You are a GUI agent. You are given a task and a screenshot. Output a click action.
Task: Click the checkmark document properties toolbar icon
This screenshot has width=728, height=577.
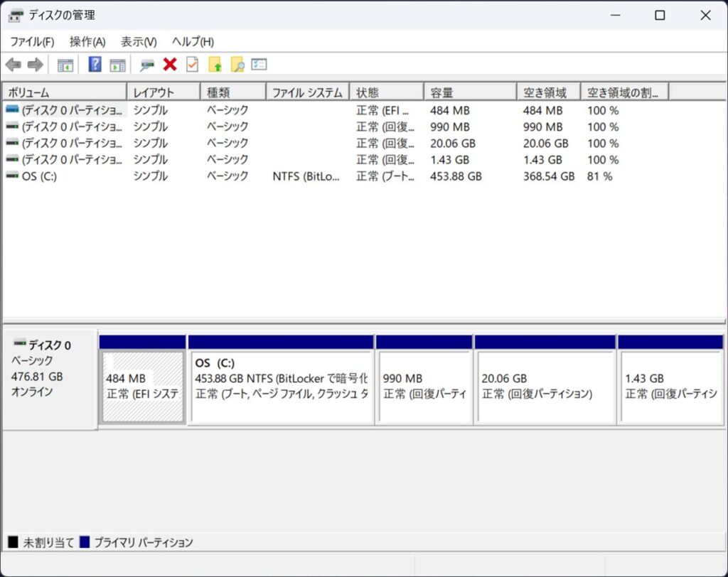point(192,65)
